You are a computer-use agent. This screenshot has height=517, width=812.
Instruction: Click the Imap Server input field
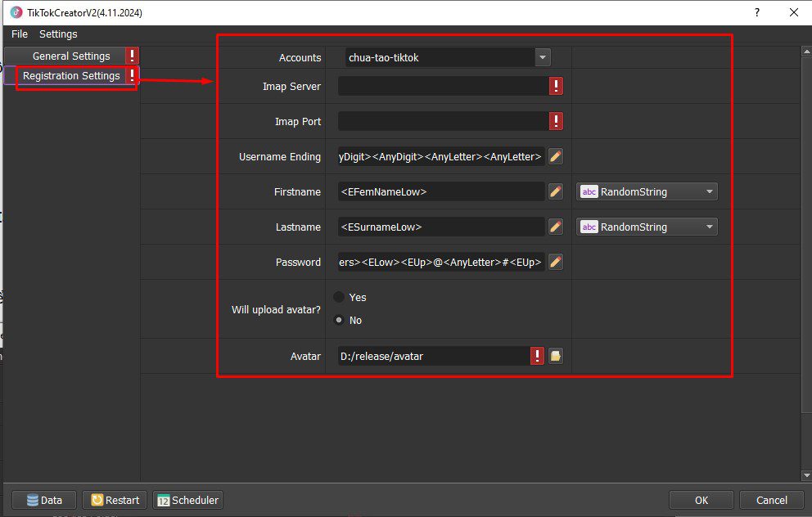(x=444, y=86)
